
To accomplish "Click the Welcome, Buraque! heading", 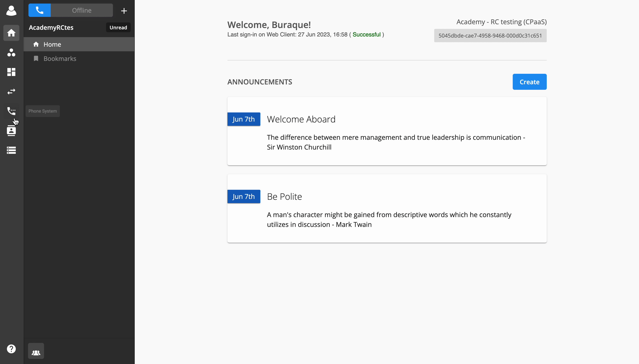I will 269,24.
